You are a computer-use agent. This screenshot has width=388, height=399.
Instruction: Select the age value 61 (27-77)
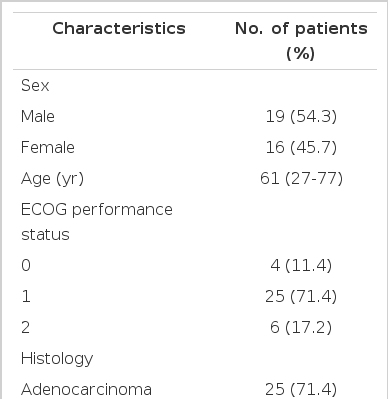coord(301,178)
